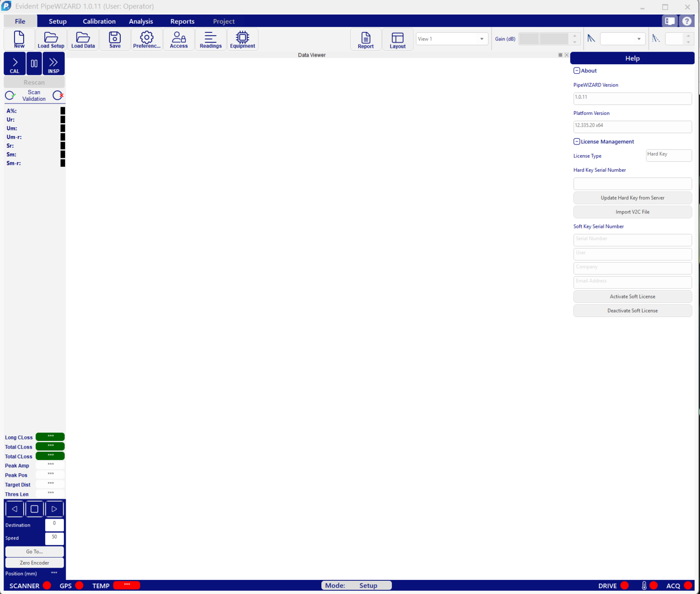Image resolution: width=700 pixels, height=594 pixels.
Task: Click the Zero Encoder button
Action: (x=35, y=563)
